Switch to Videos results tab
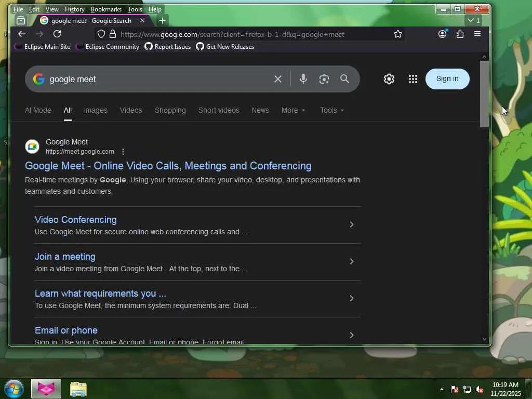532x399 pixels. pyautogui.click(x=131, y=110)
